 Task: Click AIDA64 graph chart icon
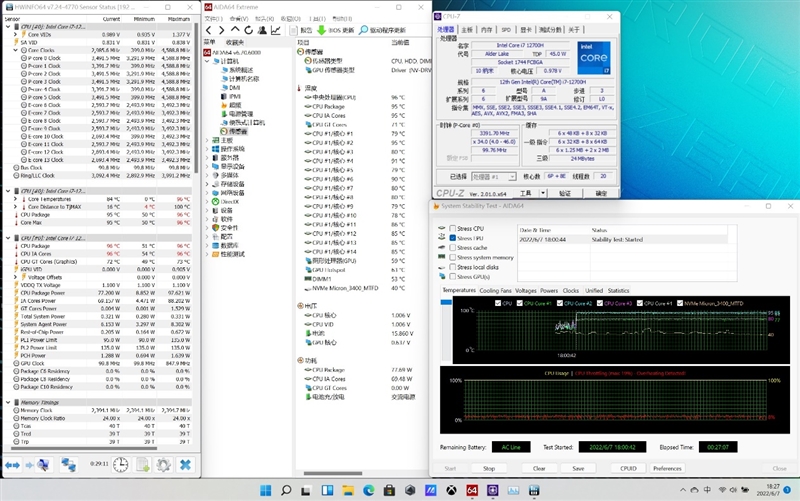point(276,31)
